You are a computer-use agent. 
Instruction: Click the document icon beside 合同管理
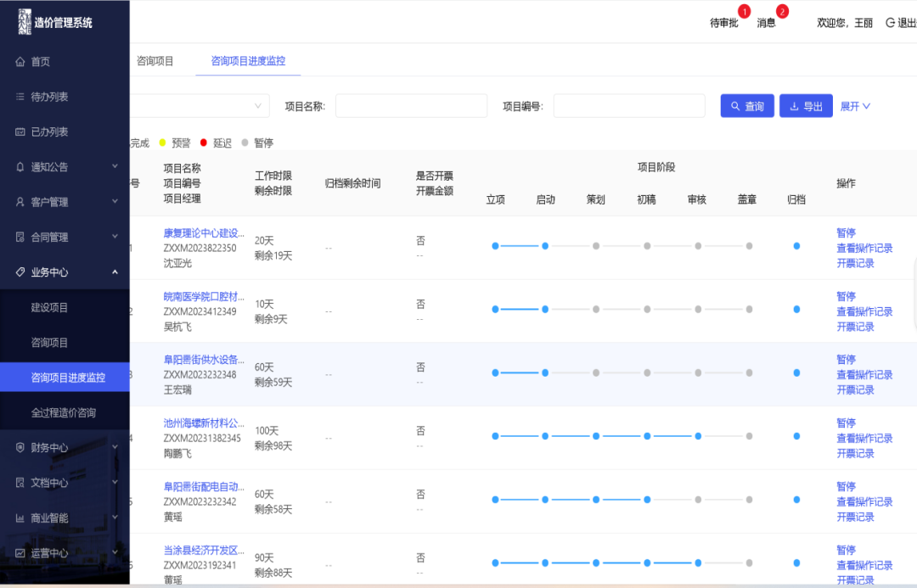tap(20, 238)
